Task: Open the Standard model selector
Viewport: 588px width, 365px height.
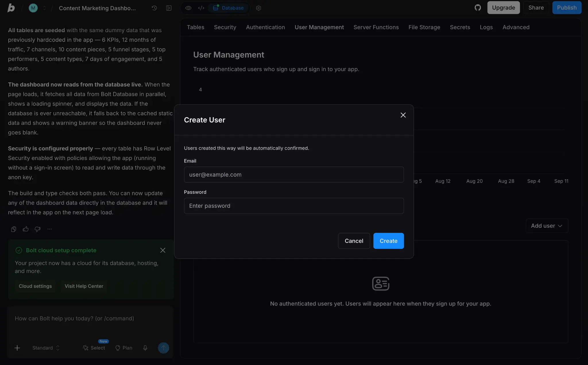Action: [46, 348]
